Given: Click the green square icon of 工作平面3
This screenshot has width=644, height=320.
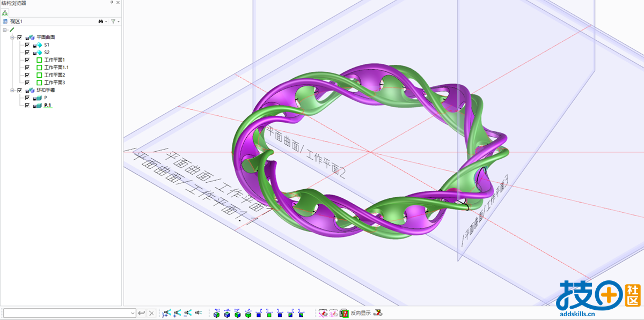Looking at the screenshot, I should 39,83.
